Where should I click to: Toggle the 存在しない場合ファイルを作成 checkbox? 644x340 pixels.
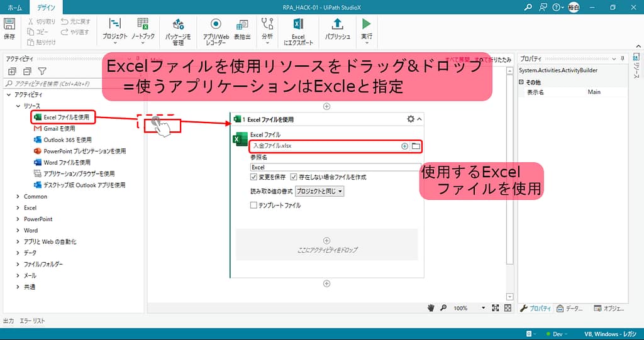tap(294, 177)
